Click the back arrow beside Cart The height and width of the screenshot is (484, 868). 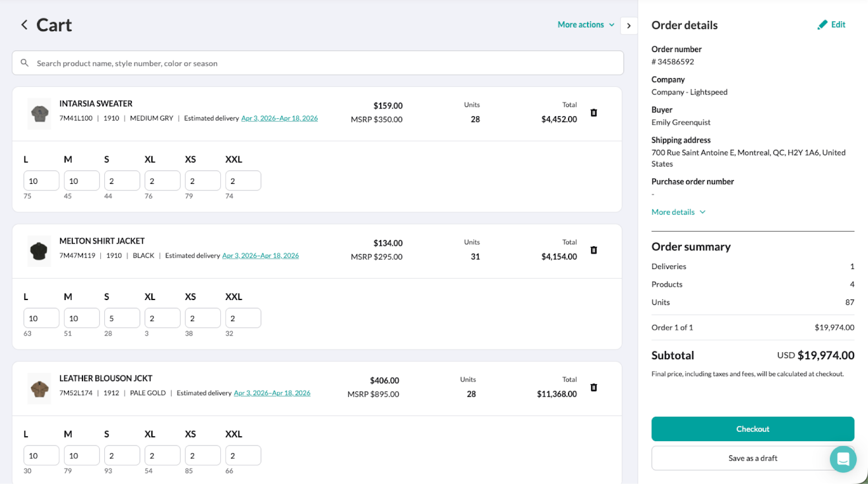coord(24,25)
